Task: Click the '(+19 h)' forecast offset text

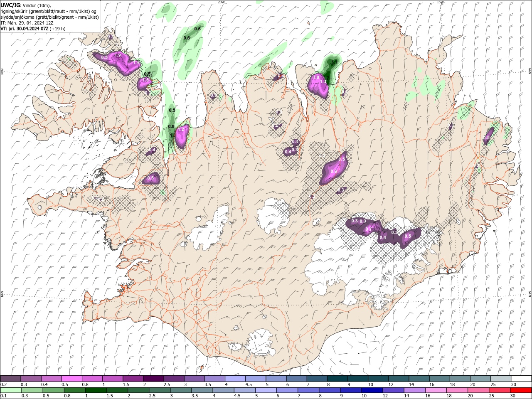Action: tap(57, 29)
